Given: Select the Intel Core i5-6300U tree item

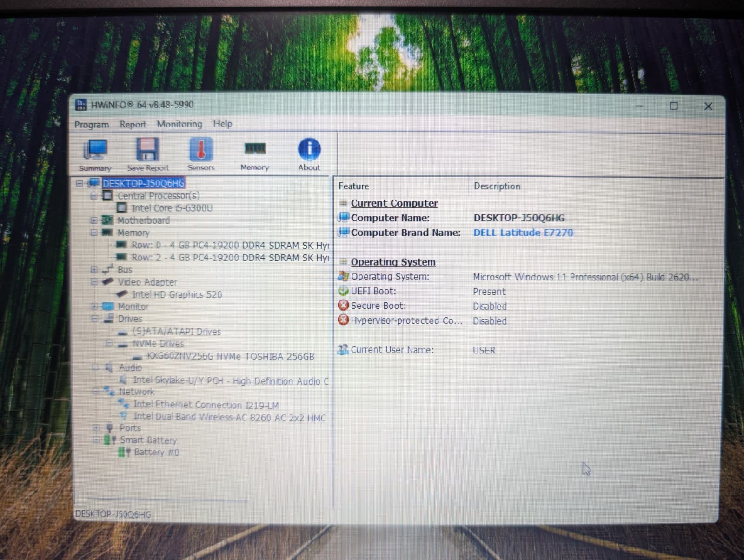Looking at the screenshot, I should tap(172, 208).
